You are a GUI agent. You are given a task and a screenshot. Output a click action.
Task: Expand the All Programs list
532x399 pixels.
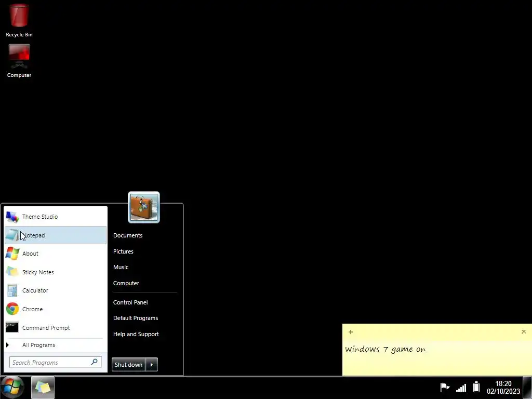click(x=56, y=345)
